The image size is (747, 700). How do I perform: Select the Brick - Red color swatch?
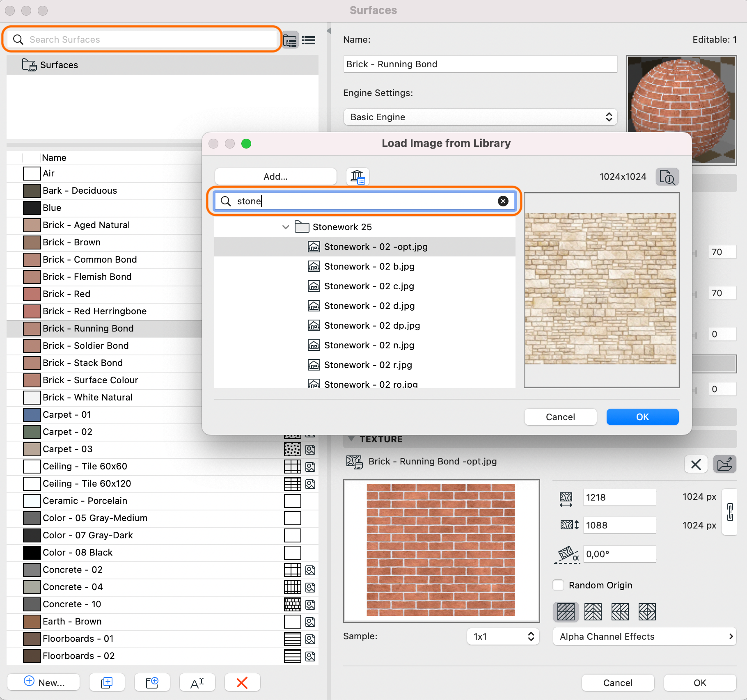click(32, 294)
